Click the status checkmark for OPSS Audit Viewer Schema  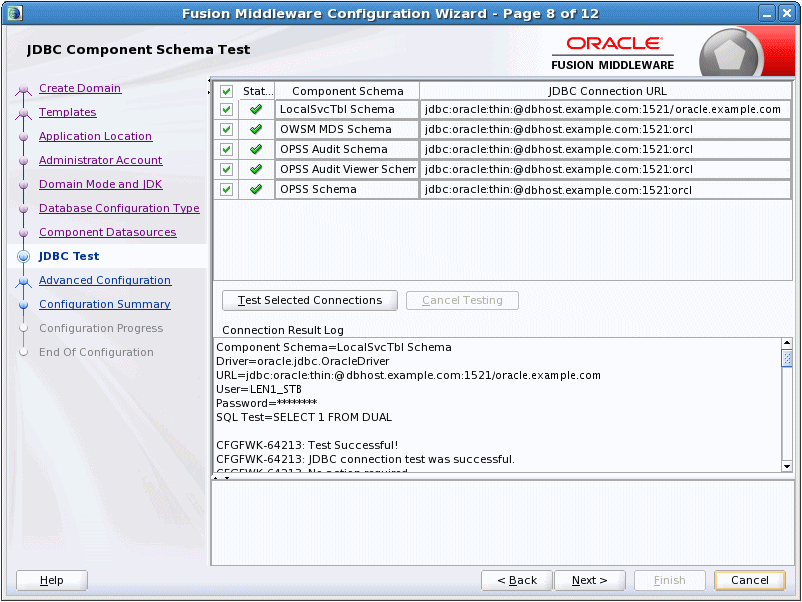pyautogui.click(x=256, y=169)
